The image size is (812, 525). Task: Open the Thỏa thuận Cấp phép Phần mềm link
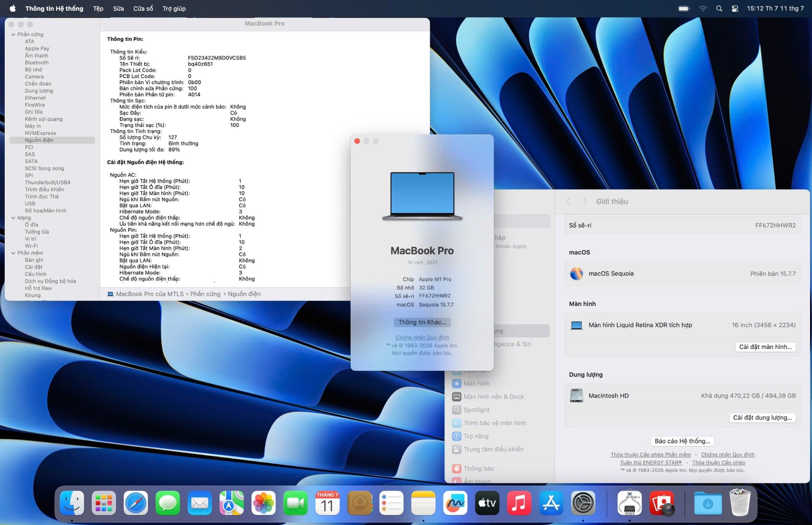pyautogui.click(x=651, y=454)
